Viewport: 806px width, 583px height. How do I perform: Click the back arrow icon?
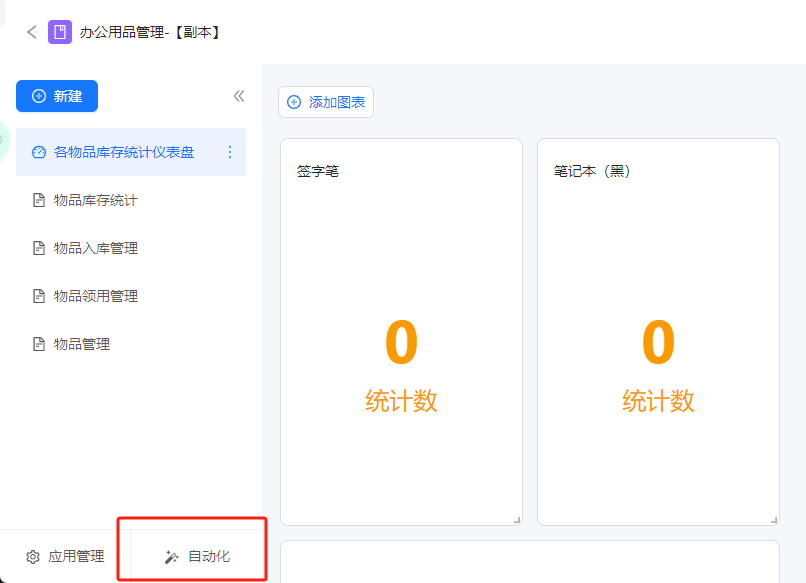32,32
